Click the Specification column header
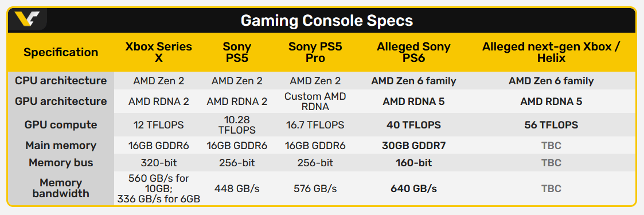644x215 pixels. point(61,53)
